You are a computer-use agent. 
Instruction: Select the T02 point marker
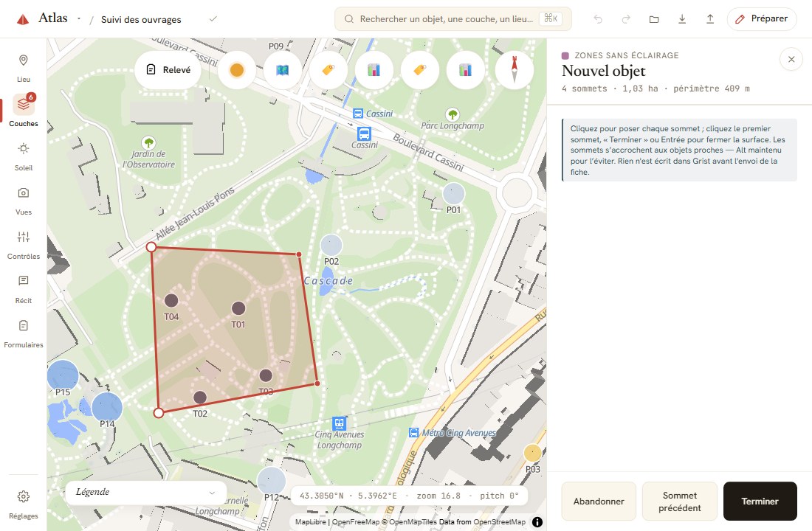point(200,398)
